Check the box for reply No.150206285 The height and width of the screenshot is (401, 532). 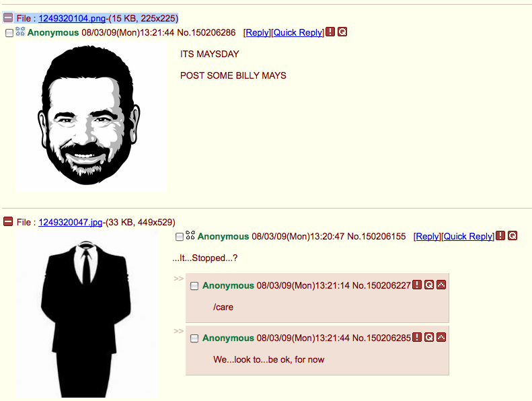pyautogui.click(x=194, y=338)
